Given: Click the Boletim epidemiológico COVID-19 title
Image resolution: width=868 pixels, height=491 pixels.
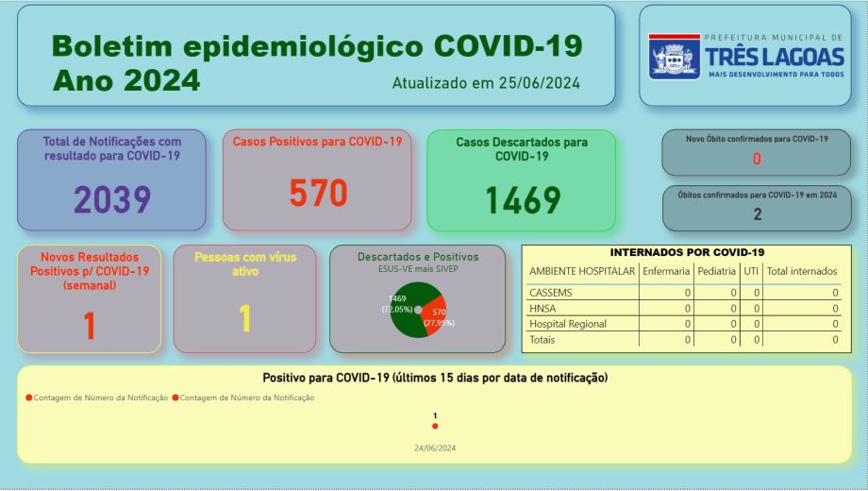Looking at the screenshot, I should [x=317, y=45].
